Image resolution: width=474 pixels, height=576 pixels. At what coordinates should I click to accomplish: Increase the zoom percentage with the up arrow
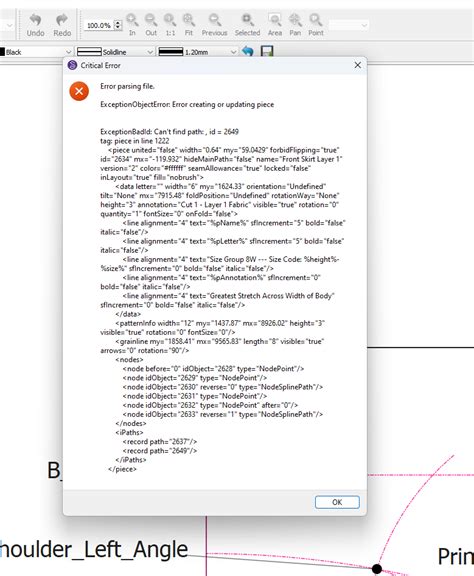tap(118, 23)
